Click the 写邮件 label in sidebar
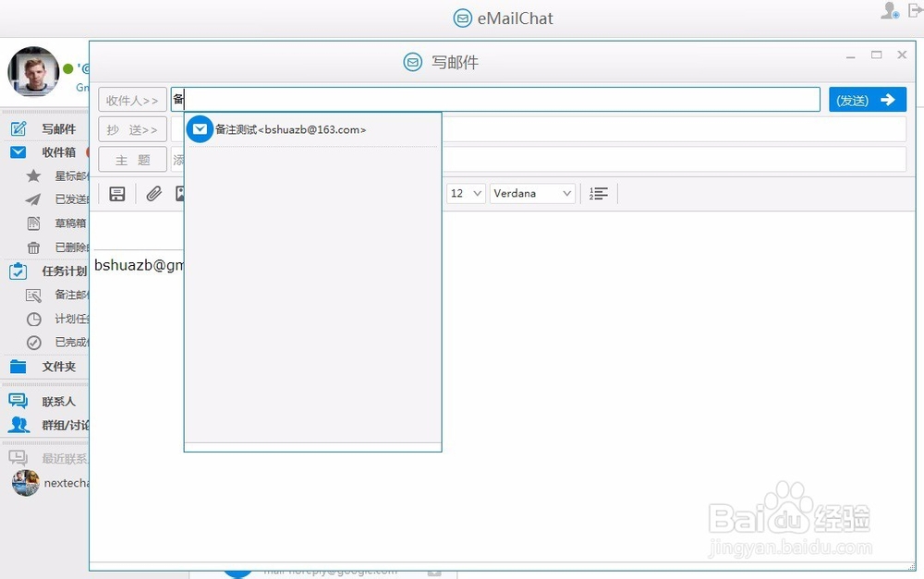Screen dimensions: 924x579 coord(59,128)
